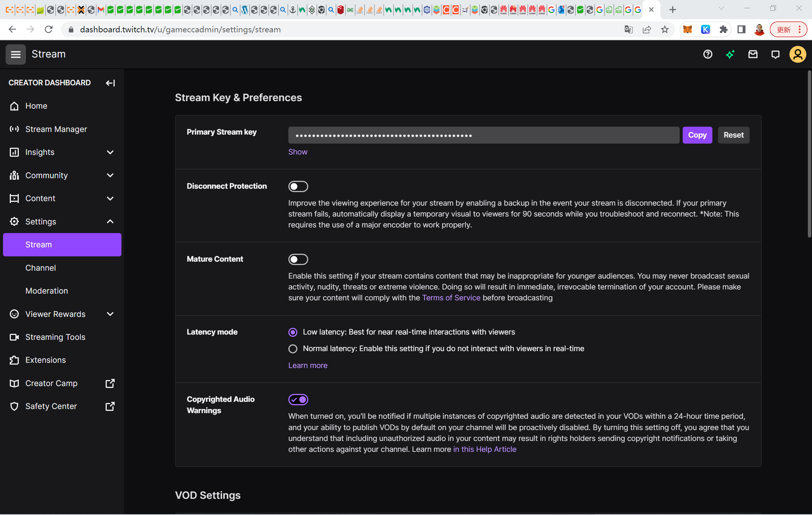Reset the primary stream key
Screen dimensions: 812x515
[733, 135]
